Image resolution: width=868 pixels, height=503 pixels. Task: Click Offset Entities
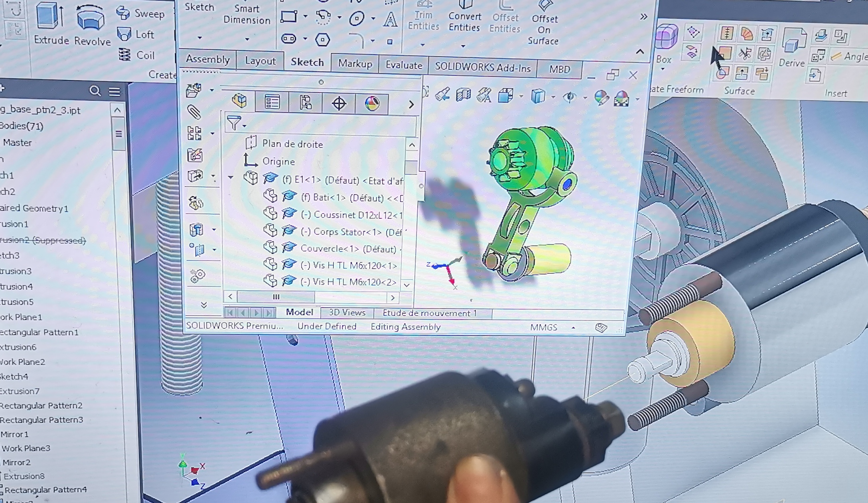505,18
